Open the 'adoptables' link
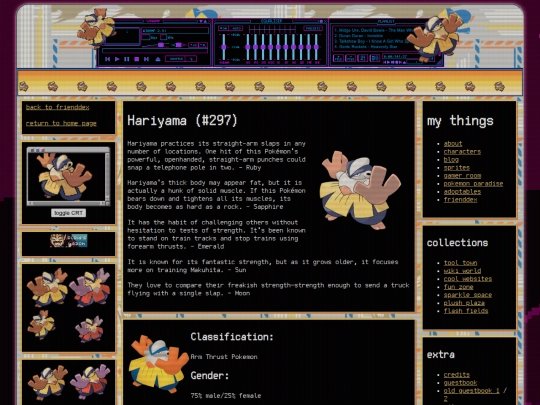This screenshot has width=540, height=405. pyautogui.click(x=462, y=191)
